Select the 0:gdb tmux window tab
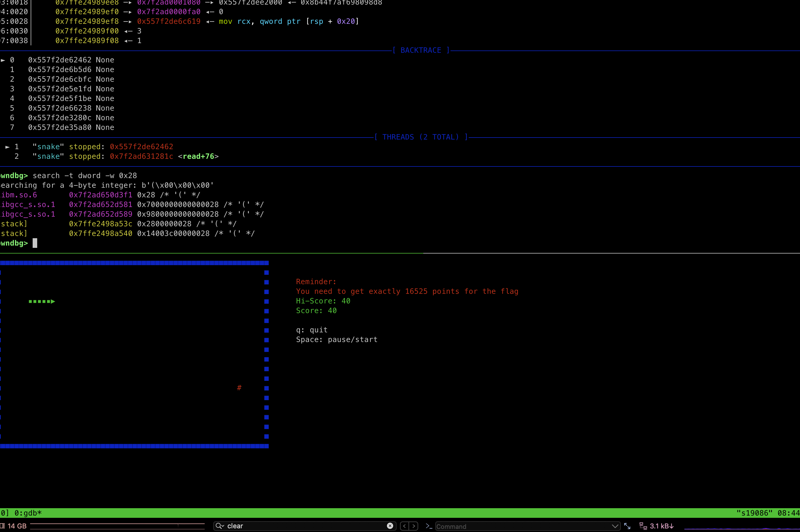Screen dimensions: 800x532 point(28,513)
